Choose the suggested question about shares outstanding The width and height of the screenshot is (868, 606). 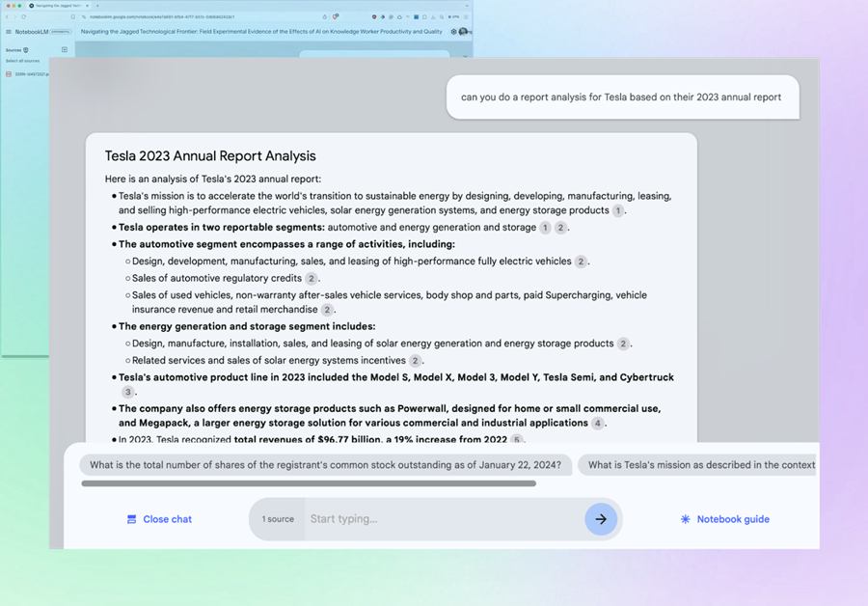pos(325,465)
